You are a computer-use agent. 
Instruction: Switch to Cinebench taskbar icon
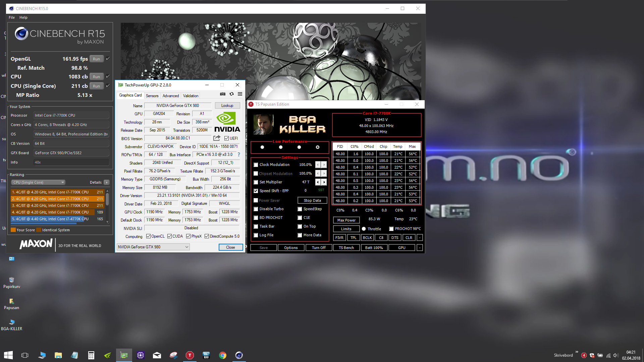[x=239, y=355]
